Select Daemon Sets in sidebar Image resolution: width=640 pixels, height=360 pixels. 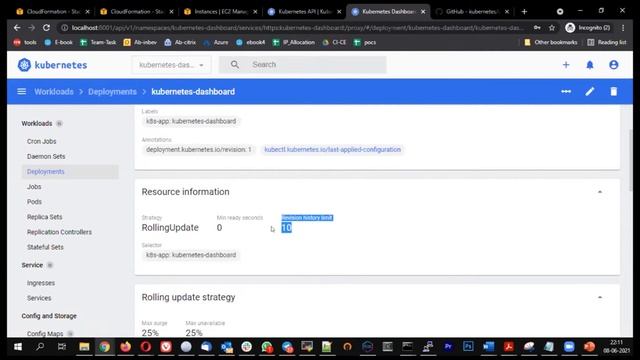click(46, 156)
